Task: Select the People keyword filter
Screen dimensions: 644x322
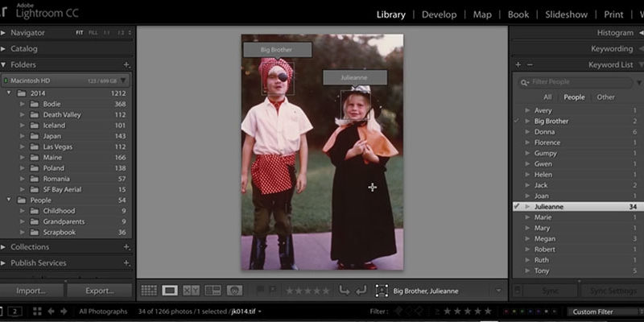Action: pyautogui.click(x=574, y=97)
